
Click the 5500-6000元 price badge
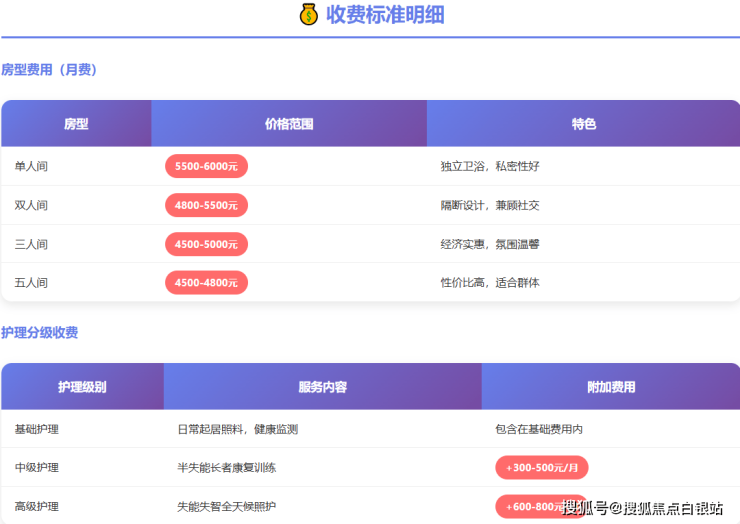tap(206, 166)
